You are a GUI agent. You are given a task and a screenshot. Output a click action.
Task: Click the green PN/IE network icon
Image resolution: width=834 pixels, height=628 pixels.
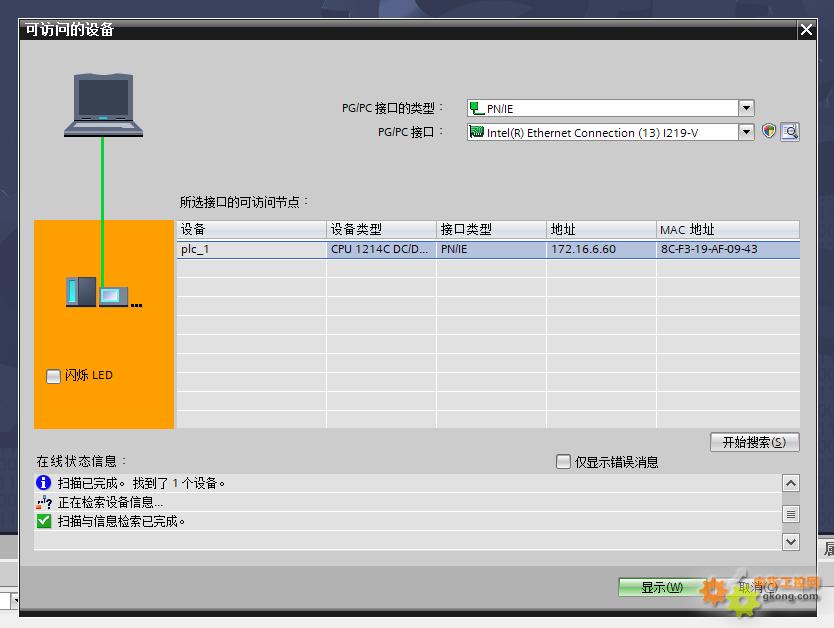[x=477, y=108]
